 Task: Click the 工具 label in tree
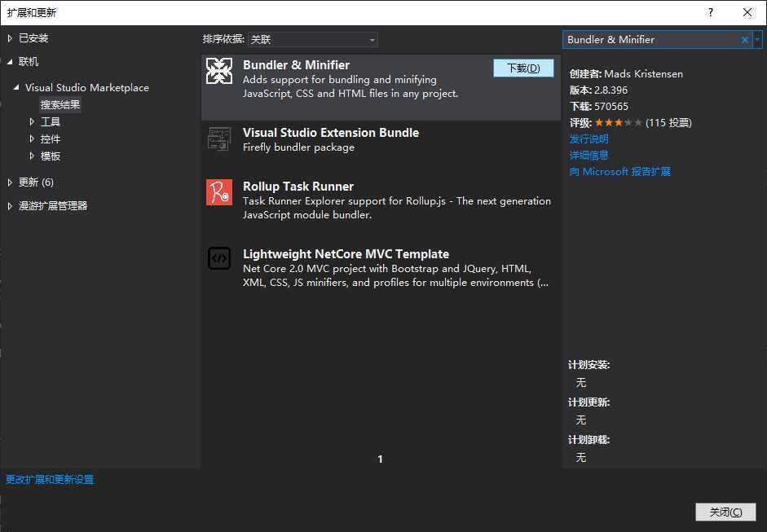point(51,121)
